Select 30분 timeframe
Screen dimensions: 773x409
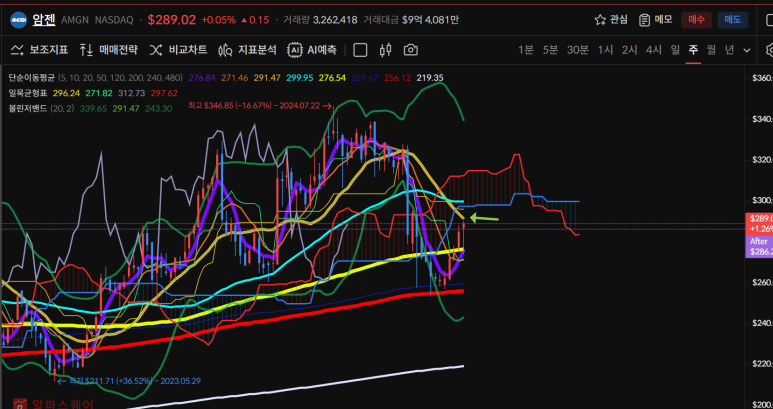click(577, 50)
